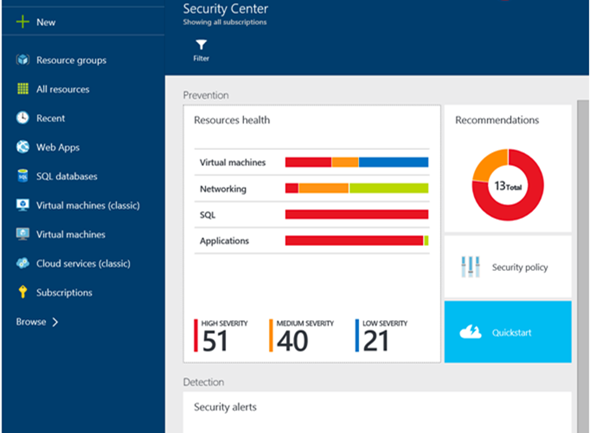Open the Recommendations tile title
Viewport: 590px width, 433px height.
pyautogui.click(x=497, y=120)
